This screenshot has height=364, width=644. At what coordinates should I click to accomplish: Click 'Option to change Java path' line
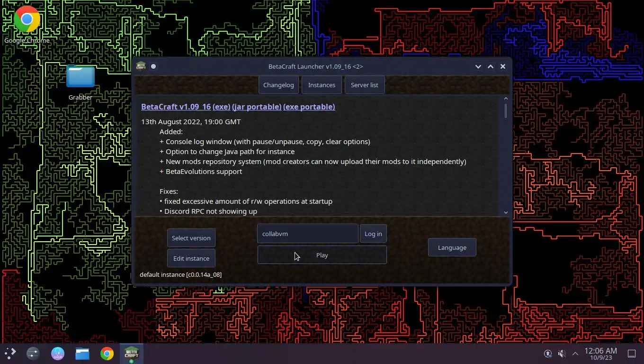coord(227,151)
